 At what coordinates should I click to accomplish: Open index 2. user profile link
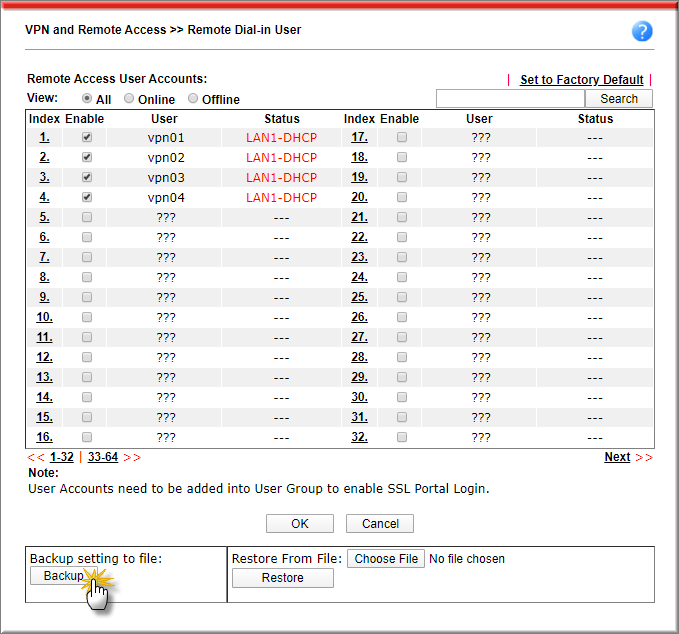pyautogui.click(x=45, y=157)
